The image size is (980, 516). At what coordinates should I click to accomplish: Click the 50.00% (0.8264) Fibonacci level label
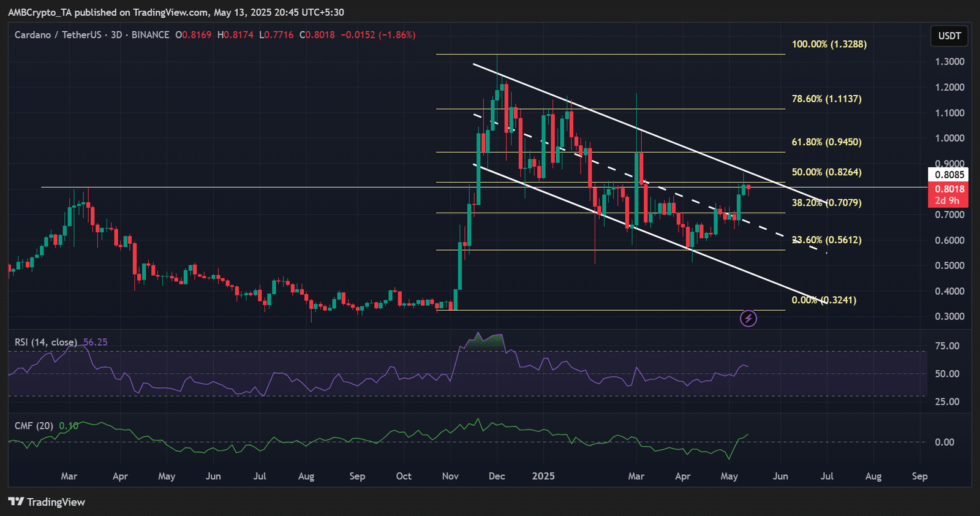[827, 172]
